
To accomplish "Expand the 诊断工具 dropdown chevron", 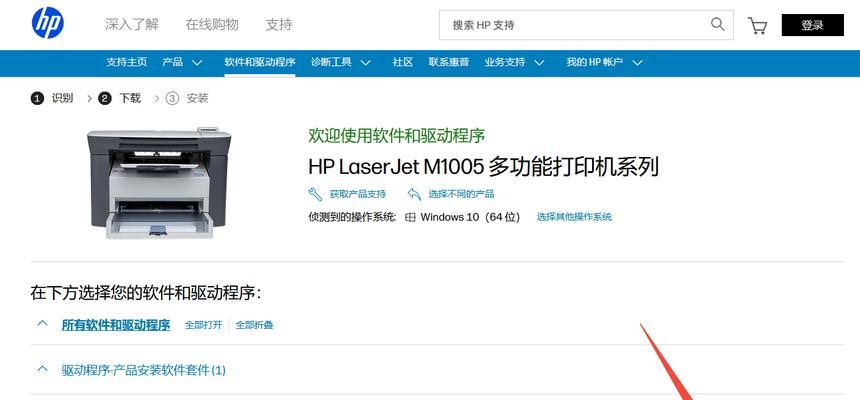I will point(365,63).
